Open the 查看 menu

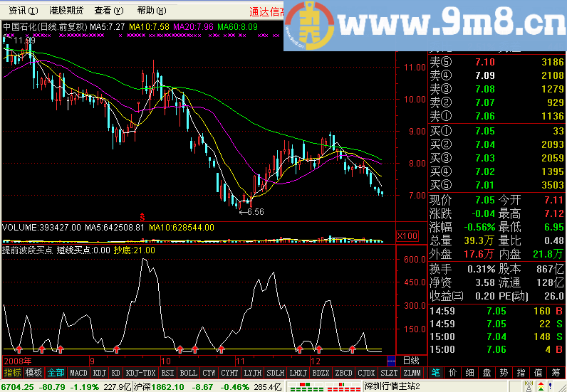click(109, 11)
